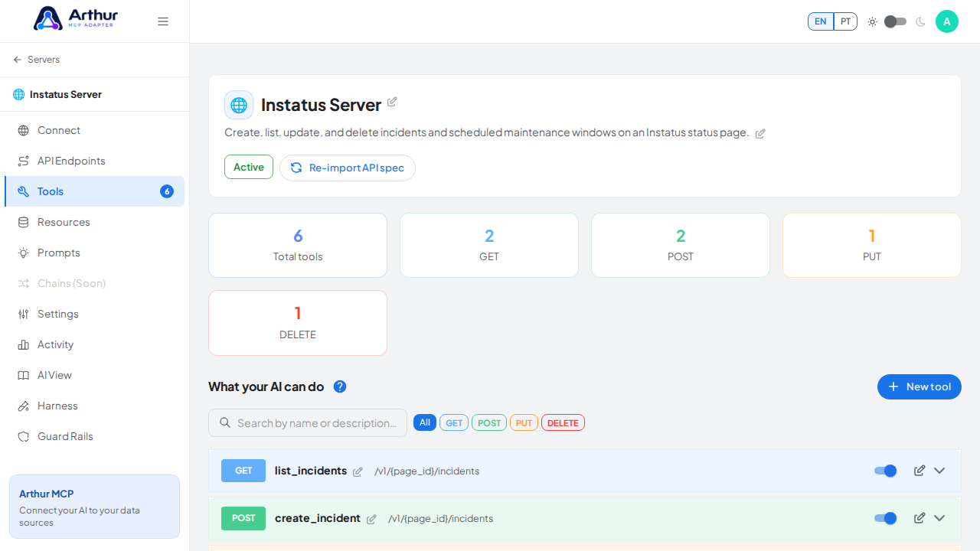This screenshot has height=551, width=980.
Task: Click the New tool button
Action: (x=920, y=386)
